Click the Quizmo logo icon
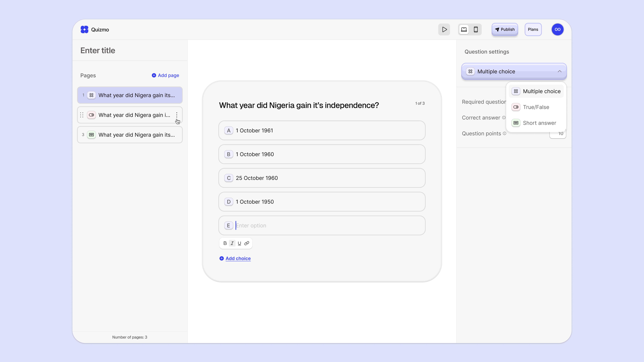 tap(85, 29)
